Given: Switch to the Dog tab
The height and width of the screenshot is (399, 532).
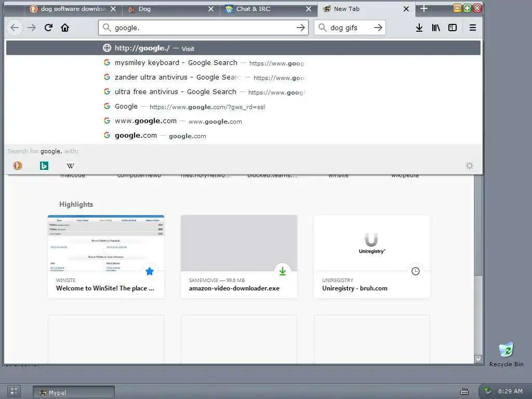Looking at the screenshot, I should (170, 9).
